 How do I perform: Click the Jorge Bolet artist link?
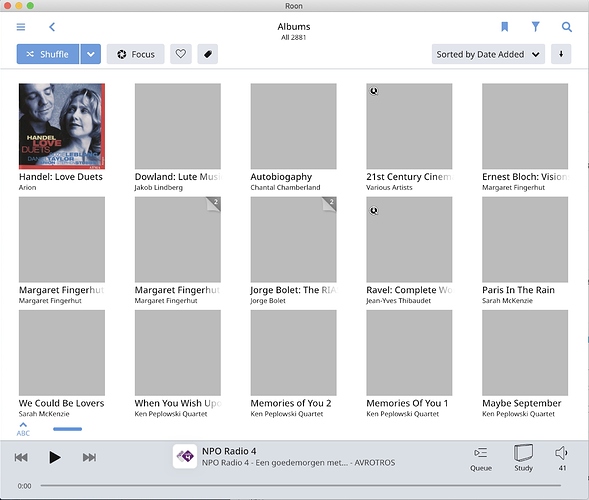(268, 301)
